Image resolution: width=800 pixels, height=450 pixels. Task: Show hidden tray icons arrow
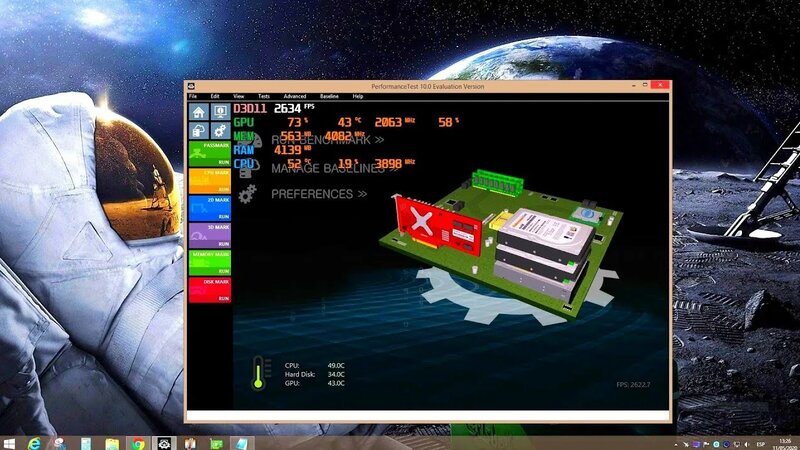pyautogui.click(x=676, y=444)
